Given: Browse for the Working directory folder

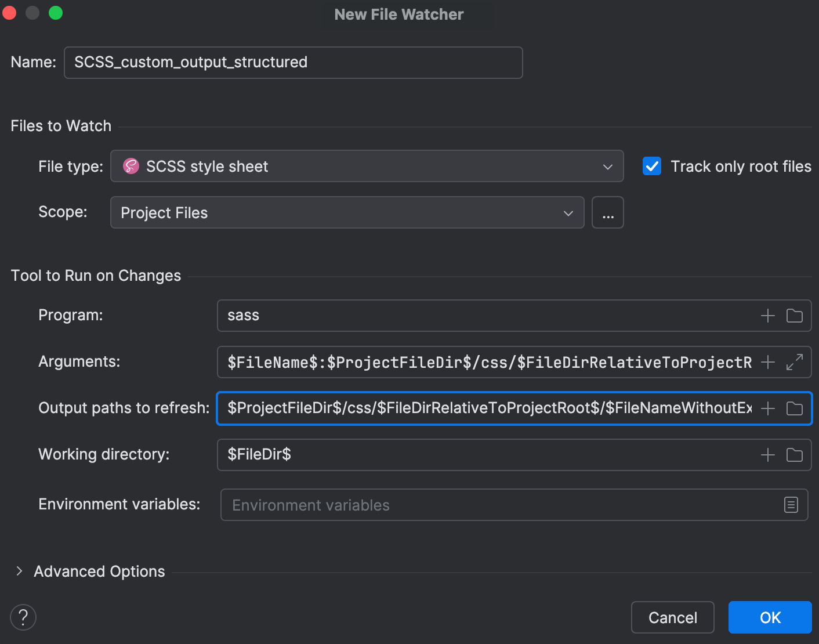Looking at the screenshot, I should click(x=794, y=454).
